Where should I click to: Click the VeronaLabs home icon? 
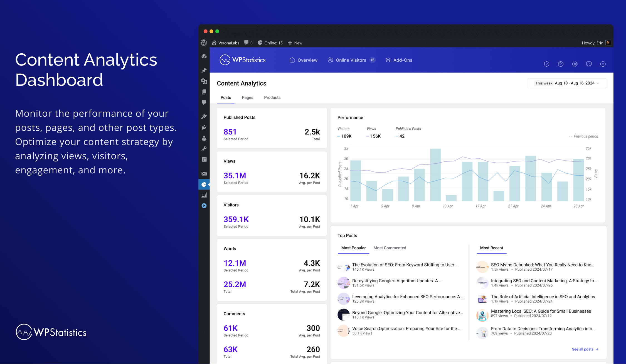click(x=214, y=43)
